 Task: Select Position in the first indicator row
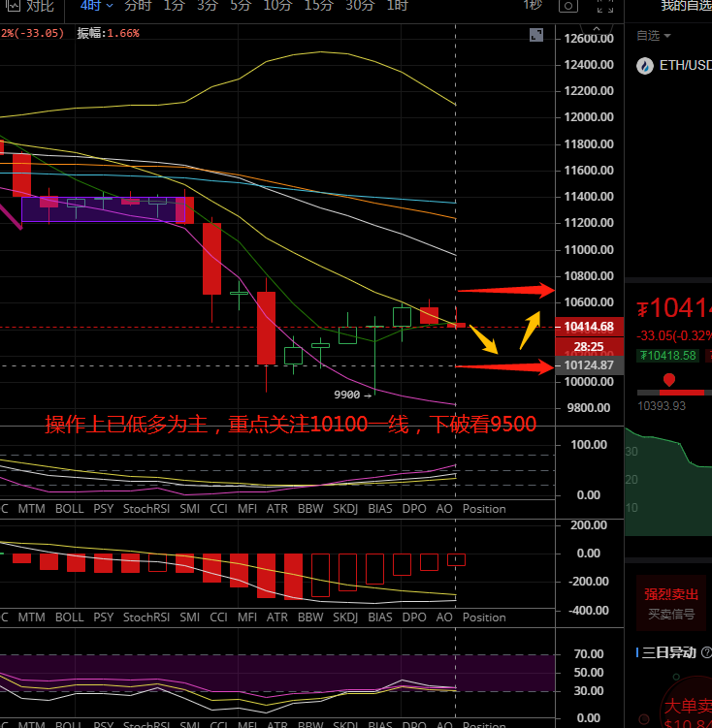tap(484, 509)
